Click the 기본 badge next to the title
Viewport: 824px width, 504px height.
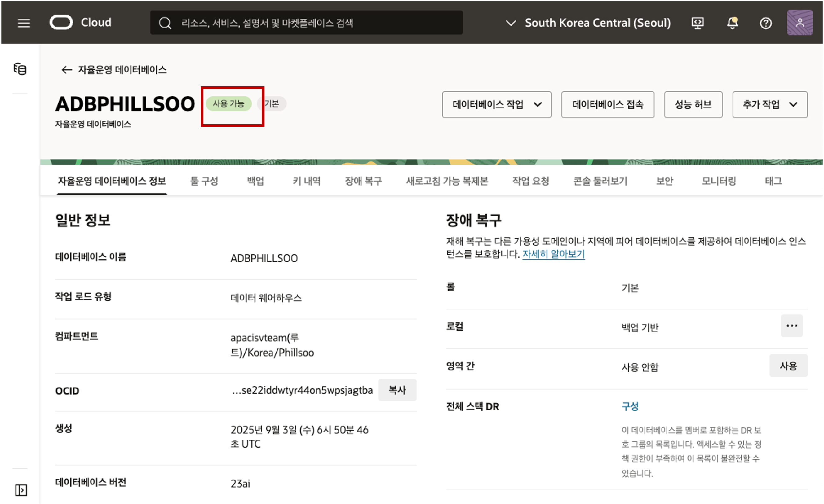point(272,103)
